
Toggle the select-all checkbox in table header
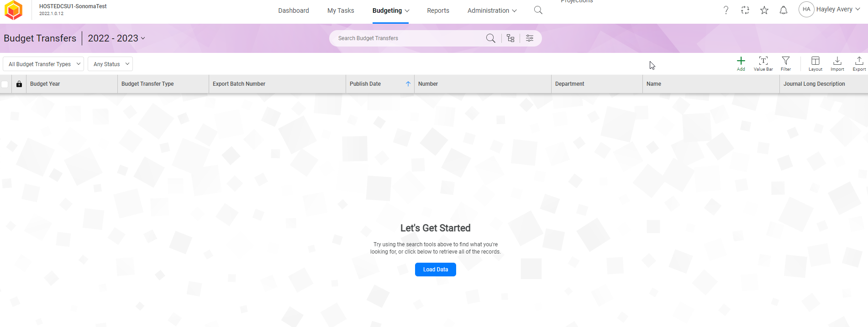coord(5,84)
